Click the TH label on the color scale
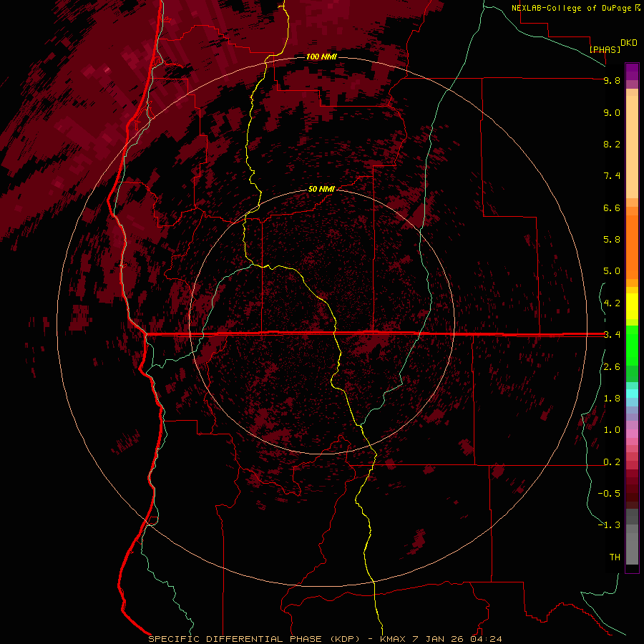This screenshot has height=644, width=644. (615, 557)
